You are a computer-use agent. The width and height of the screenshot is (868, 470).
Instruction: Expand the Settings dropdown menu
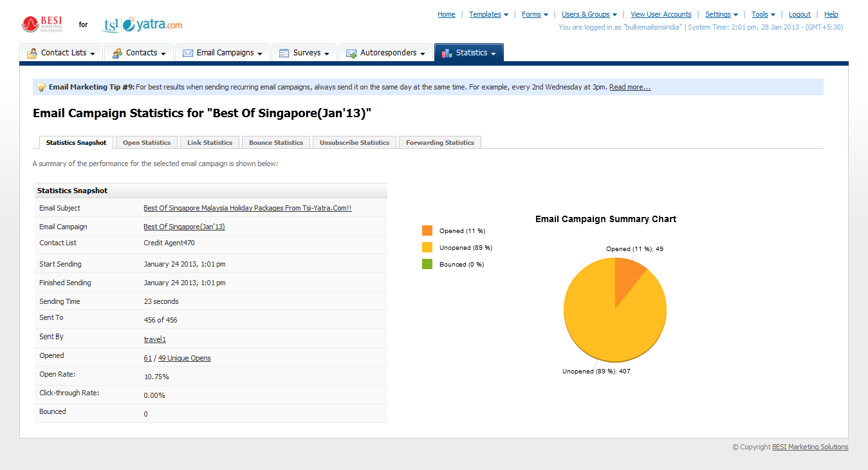[x=721, y=14]
